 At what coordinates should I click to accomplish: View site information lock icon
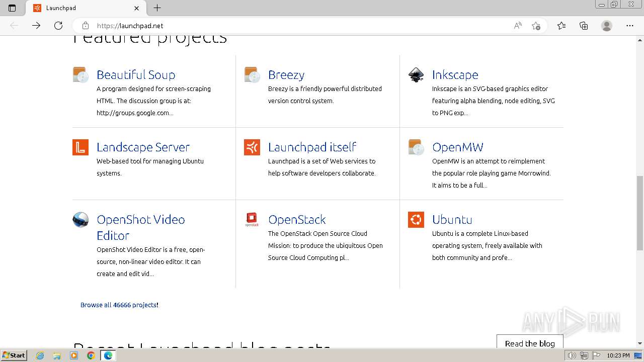click(86, 26)
